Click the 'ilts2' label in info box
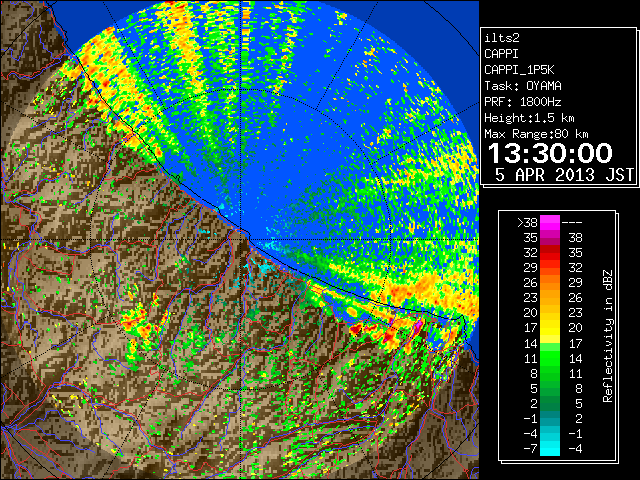Image resolution: width=640 pixels, height=480 pixels. (502, 38)
